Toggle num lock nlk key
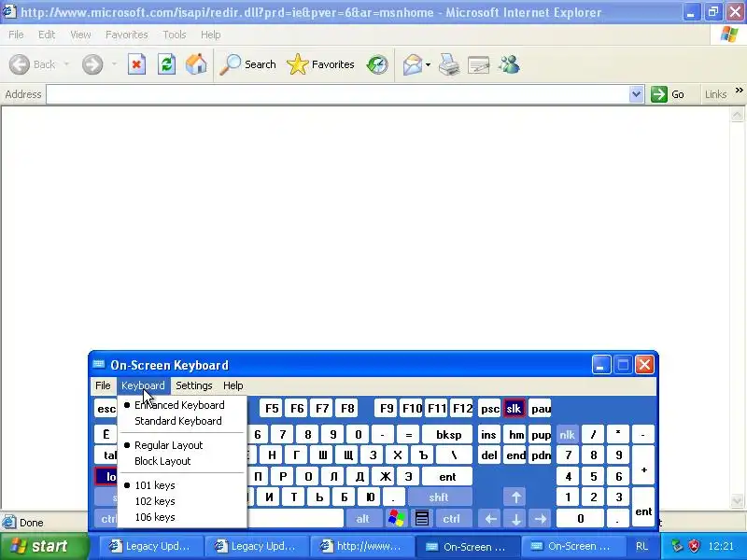The width and height of the screenshot is (747, 560). [567, 435]
